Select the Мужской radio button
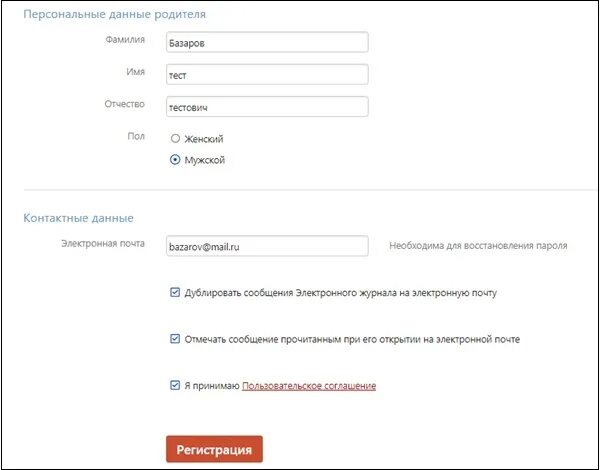 (x=175, y=158)
